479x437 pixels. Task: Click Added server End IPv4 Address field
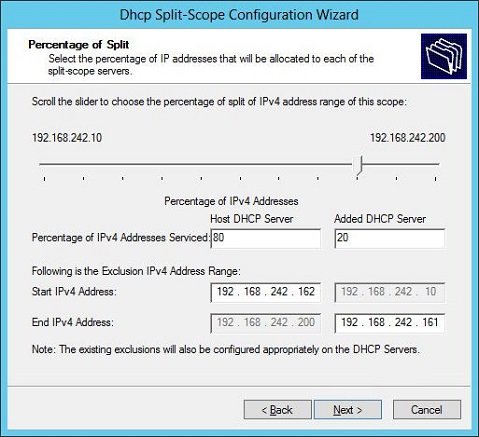(x=390, y=323)
